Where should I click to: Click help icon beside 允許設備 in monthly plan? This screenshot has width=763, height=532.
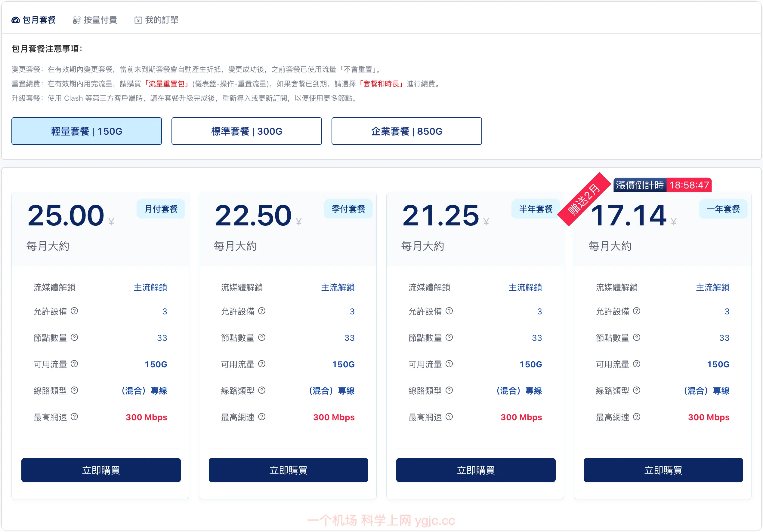(x=74, y=311)
